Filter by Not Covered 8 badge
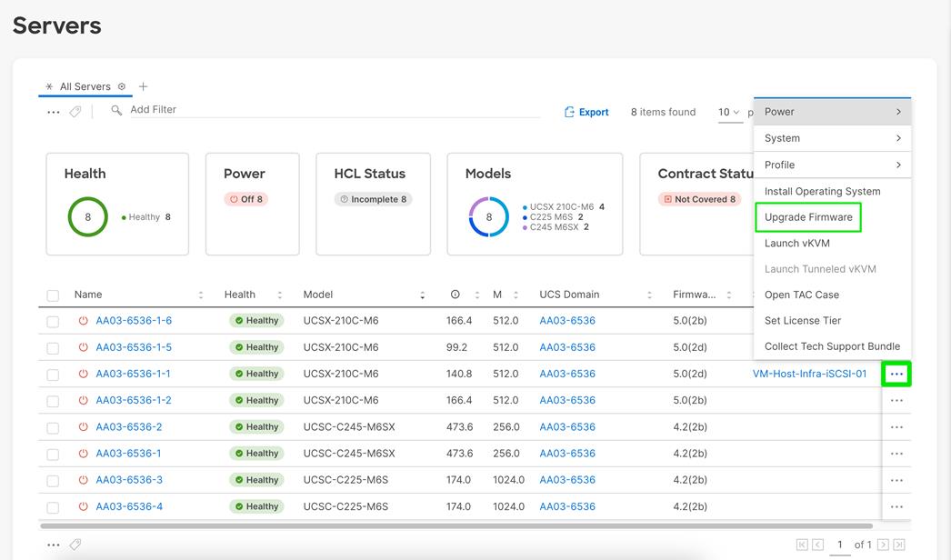The width and height of the screenshot is (951, 560). click(700, 199)
